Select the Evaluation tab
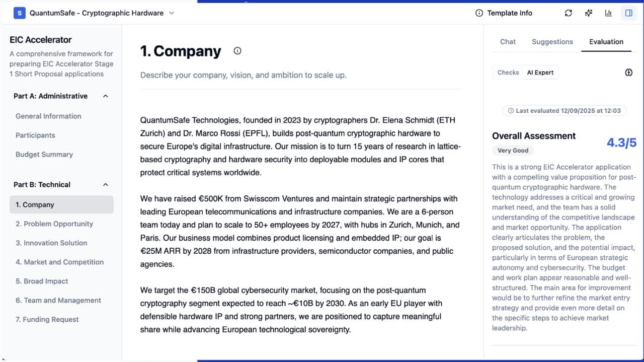644x362 pixels. tap(606, 42)
